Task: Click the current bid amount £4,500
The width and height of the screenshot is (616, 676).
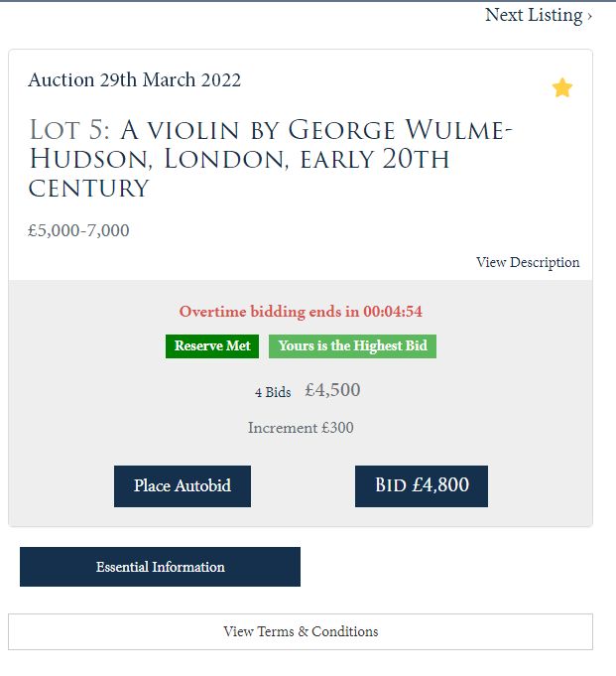Action: [332, 390]
